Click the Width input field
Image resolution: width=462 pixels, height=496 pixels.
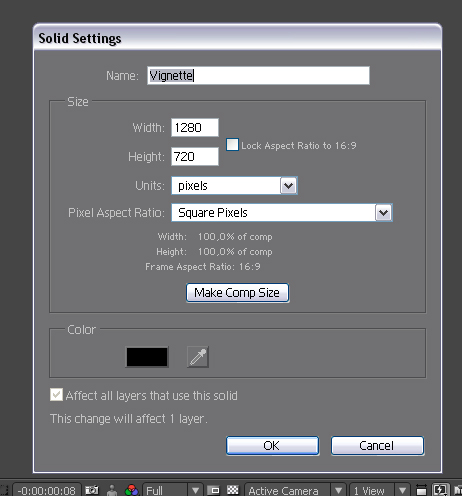pyautogui.click(x=195, y=127)
